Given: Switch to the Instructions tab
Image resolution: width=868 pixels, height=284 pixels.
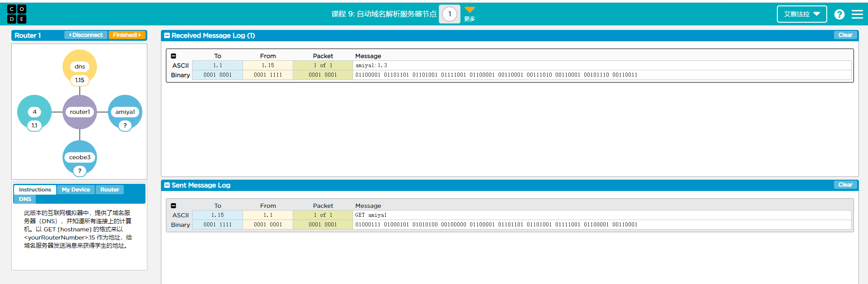Looking at the screenshot, I should point(35,190).
